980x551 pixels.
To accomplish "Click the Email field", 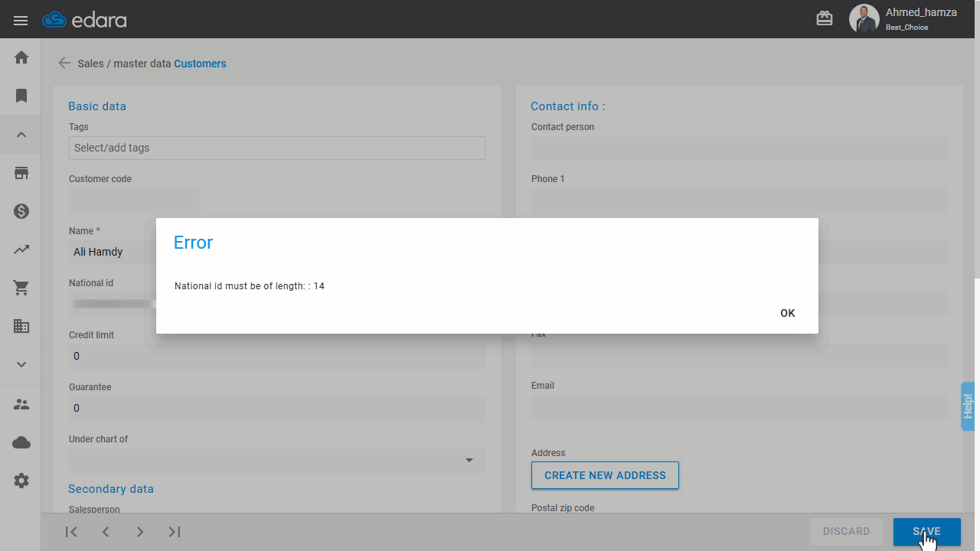I will click(740, 406).
